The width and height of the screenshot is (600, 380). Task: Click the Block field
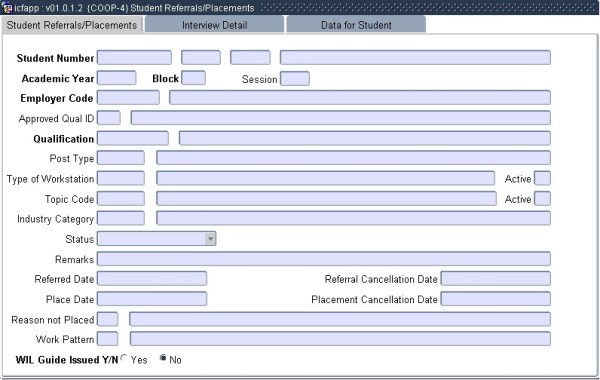(x=193, y=78)
